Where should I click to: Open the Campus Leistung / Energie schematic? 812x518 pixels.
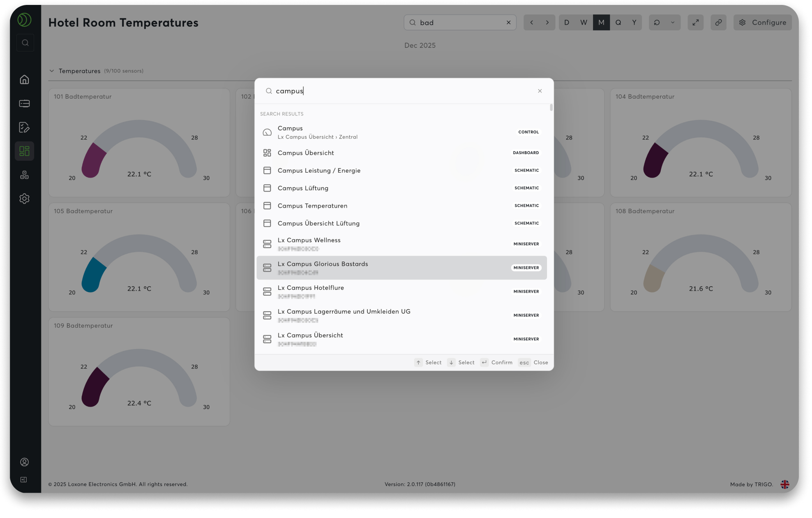click(x=402, y=171)
